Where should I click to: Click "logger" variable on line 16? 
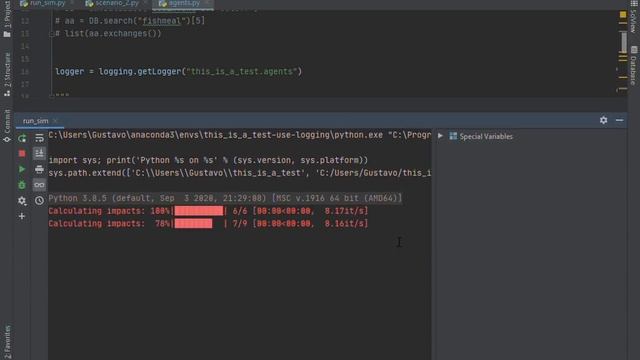[69, 71]
